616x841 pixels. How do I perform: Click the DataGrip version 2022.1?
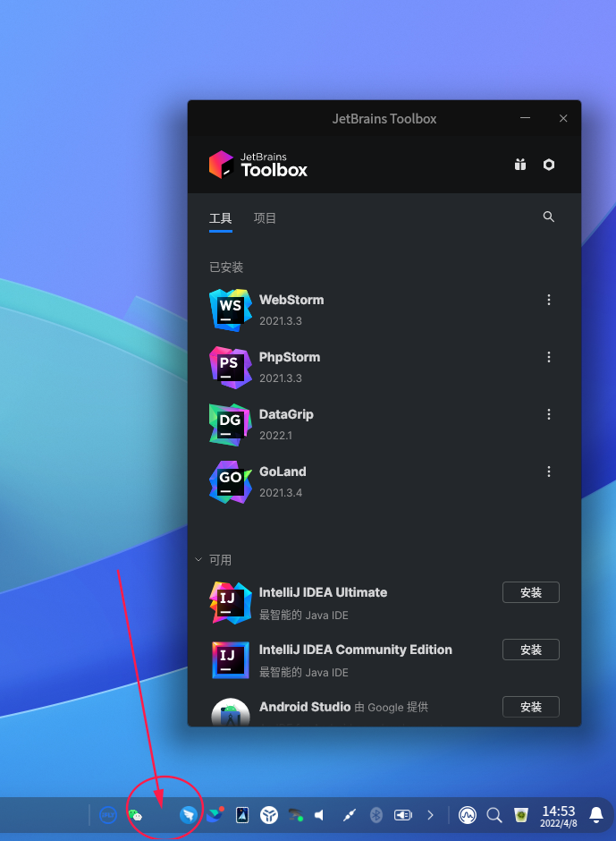pyautogui.click(x=275, y=435)
